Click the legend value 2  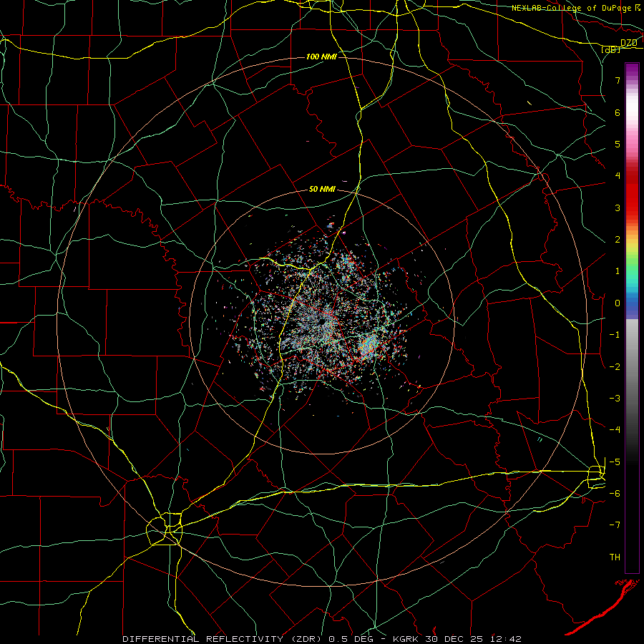click(x=618, y=240)
